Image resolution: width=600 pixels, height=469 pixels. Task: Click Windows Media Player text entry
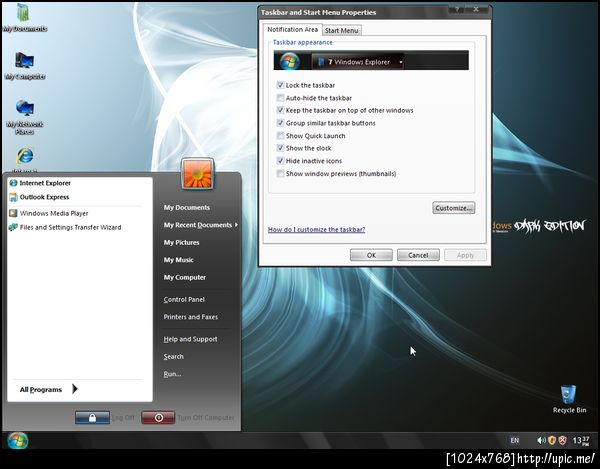[54, 213]
